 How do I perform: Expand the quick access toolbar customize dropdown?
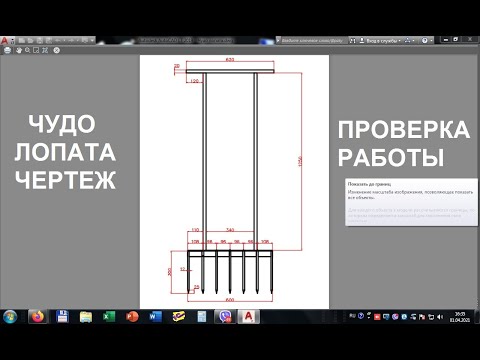coord(92,41)
